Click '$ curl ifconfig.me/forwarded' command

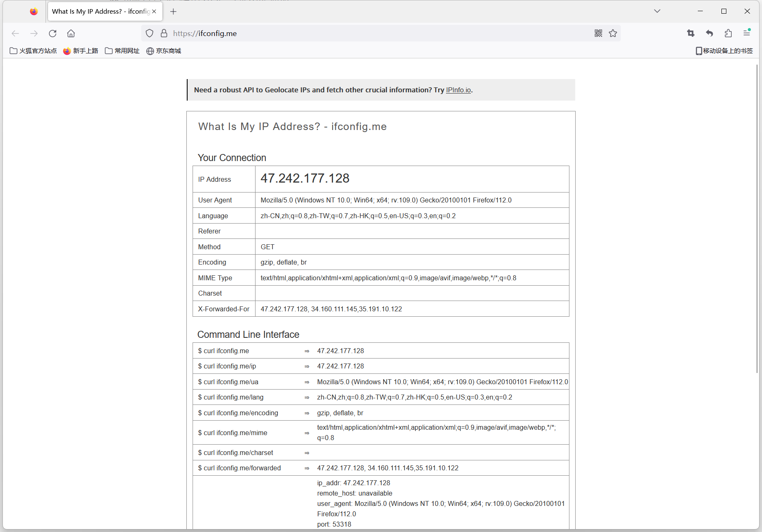click(239, 468)
